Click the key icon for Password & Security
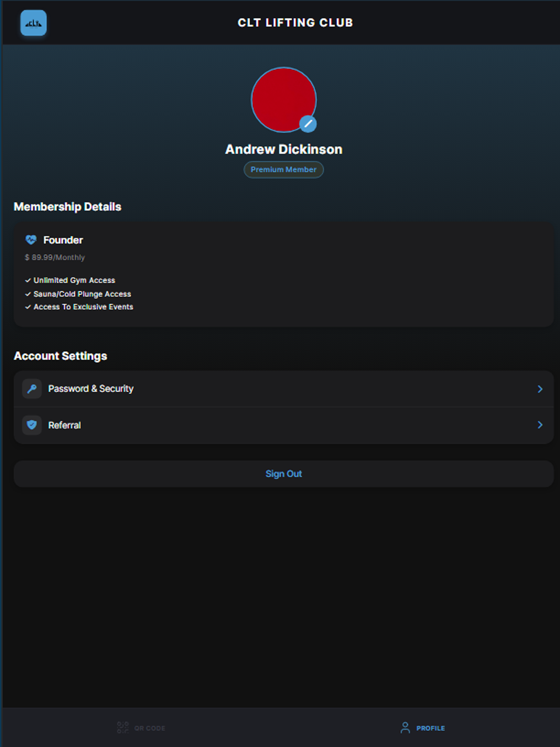 pos(32,389)
